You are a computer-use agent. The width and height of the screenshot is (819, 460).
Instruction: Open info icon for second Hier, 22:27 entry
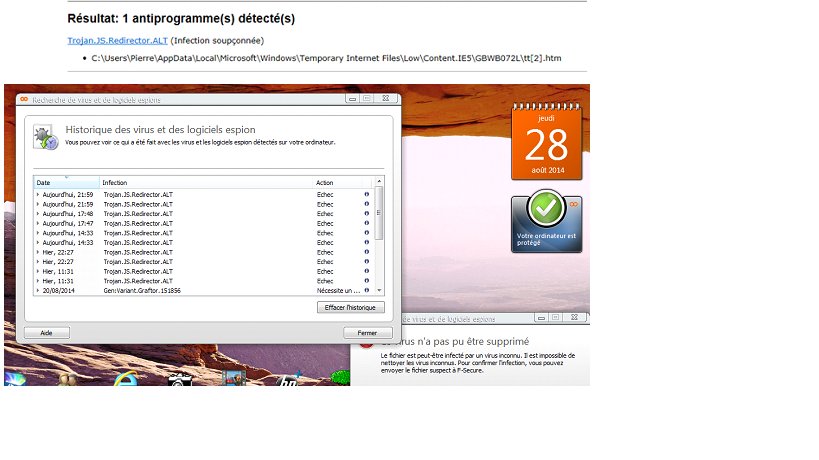coord(367,262)
